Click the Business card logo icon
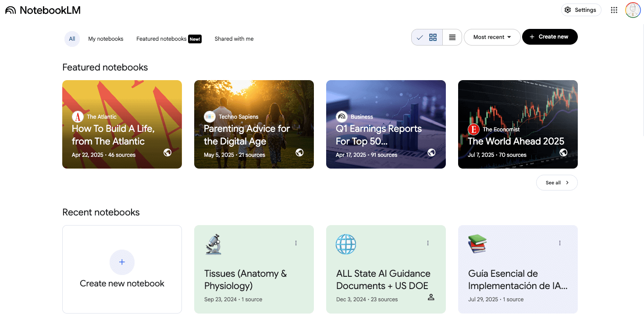The image size is (644, 321). click(342, 116)
